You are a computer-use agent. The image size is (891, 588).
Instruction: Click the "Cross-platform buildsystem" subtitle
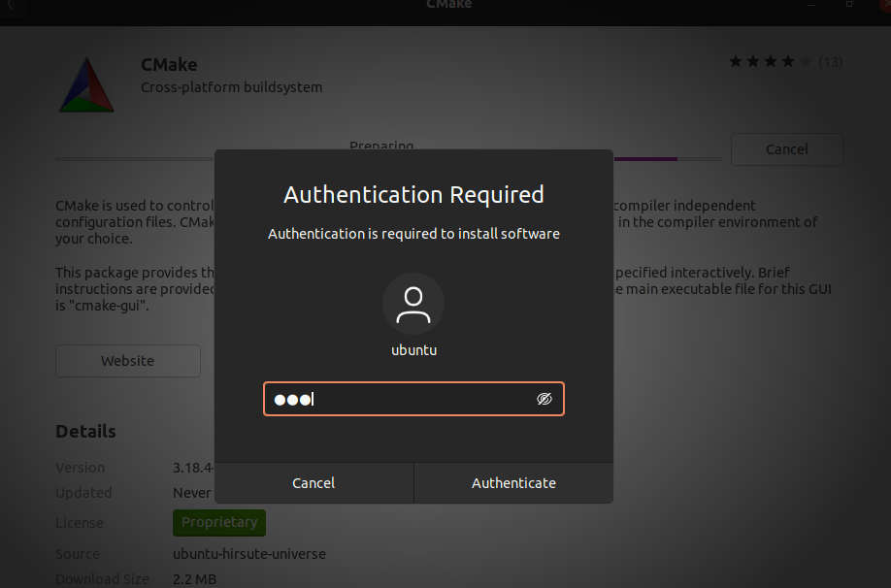[x=232, y=87]
